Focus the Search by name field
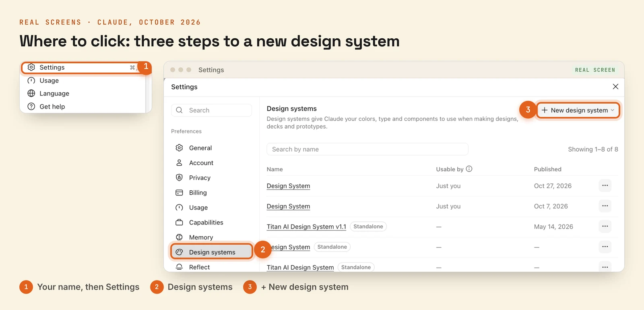This screenshot has height=310, width=644. (x=367, y=149)
